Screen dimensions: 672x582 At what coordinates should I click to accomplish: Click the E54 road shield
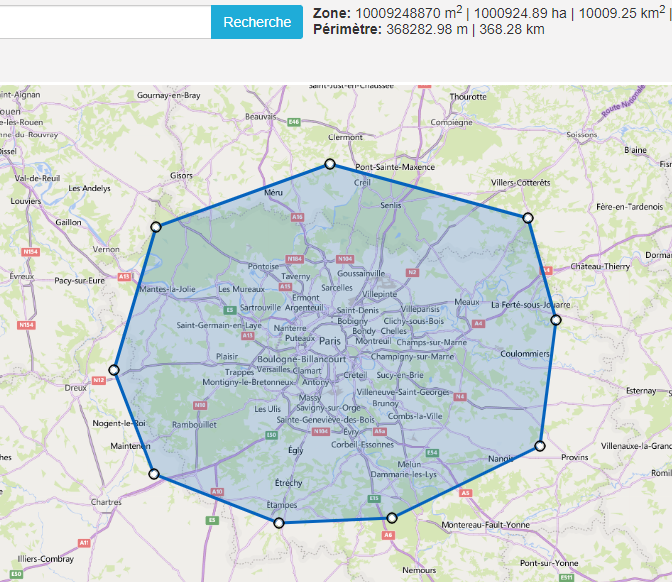click(432, 453)
